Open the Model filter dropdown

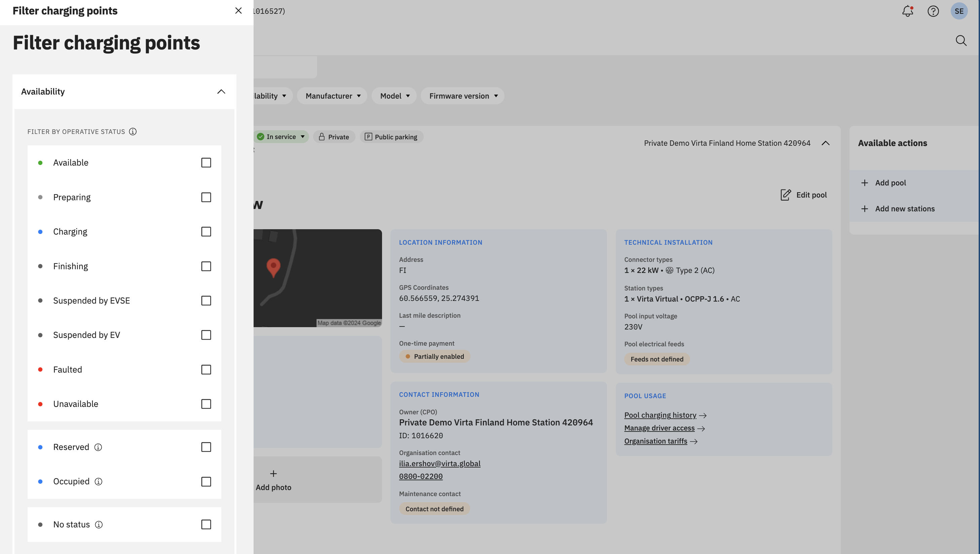(394, 96)
